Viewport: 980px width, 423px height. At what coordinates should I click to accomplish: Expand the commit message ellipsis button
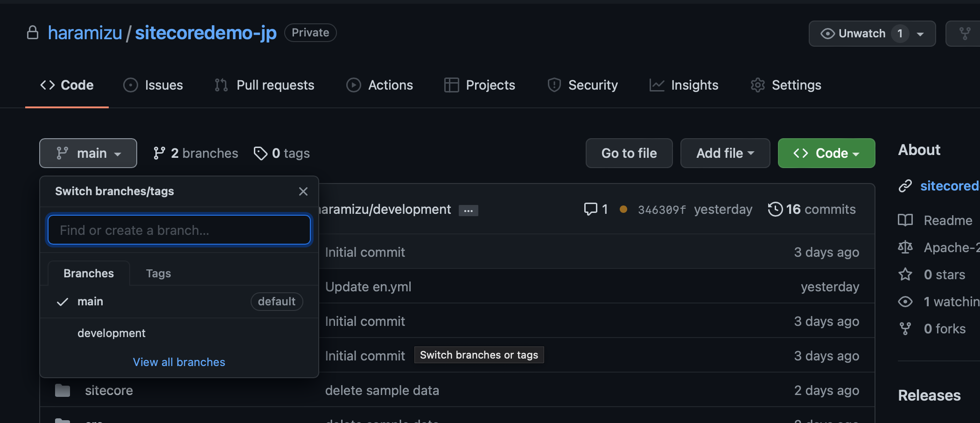(x=469, y=211)
